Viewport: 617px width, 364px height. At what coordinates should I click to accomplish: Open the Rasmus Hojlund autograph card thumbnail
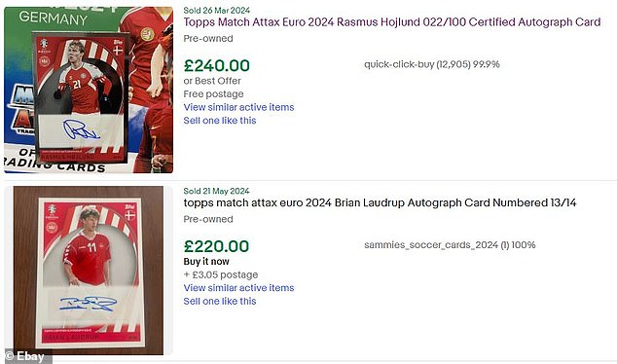(89, 90)
